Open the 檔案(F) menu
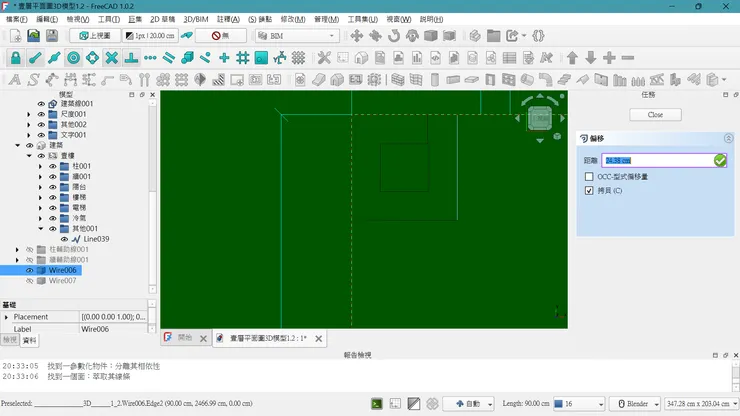The width and height of the screenshot is (740, 416). [17, 19]
